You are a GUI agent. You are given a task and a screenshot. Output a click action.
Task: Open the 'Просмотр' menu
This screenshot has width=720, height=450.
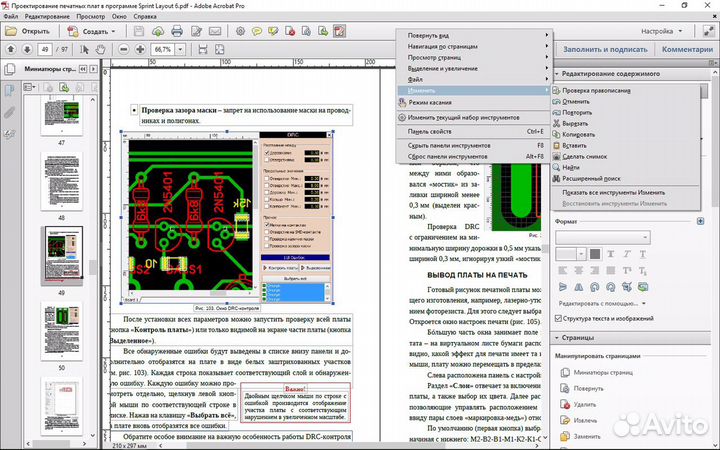point(90,16)
